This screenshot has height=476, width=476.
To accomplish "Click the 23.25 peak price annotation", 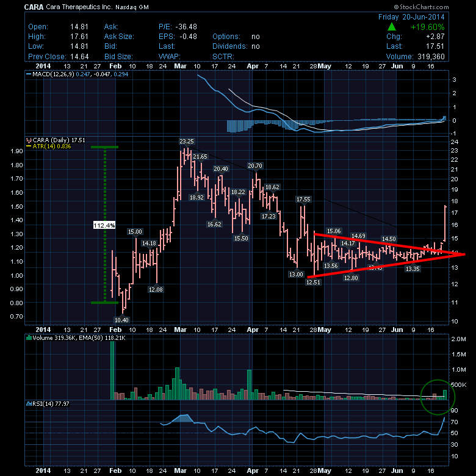I will tap(186, 141).
